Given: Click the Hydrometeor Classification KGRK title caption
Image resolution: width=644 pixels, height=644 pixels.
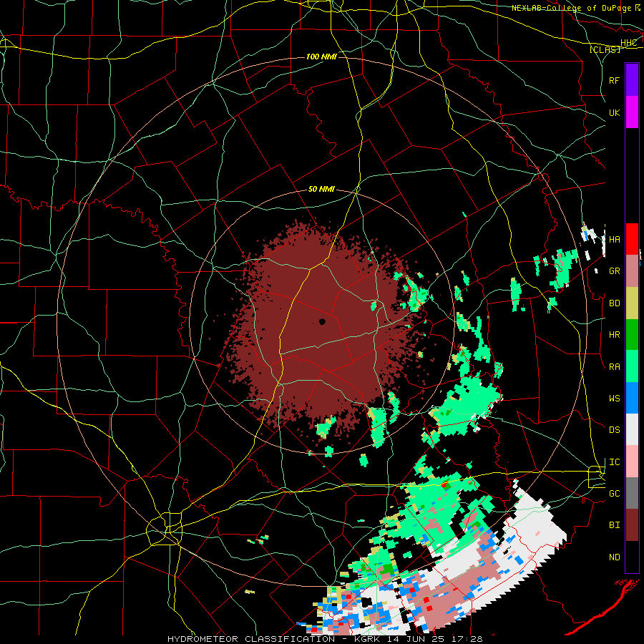Looking at the screenshot, I should [325, 639].
